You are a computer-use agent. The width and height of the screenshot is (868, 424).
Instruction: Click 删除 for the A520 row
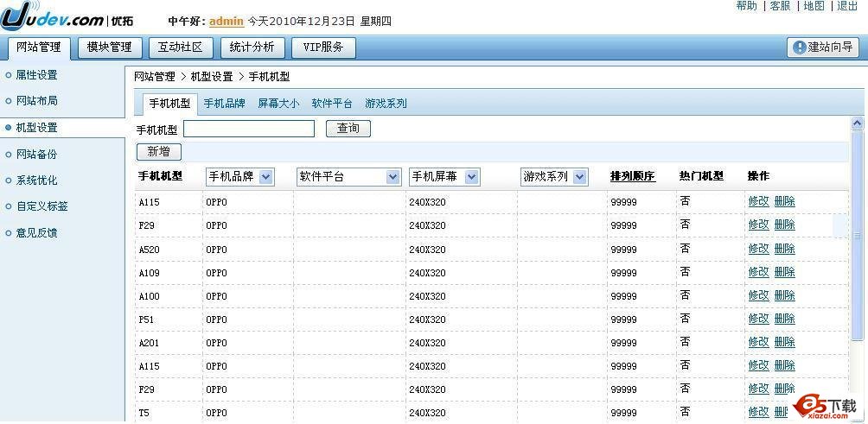point(784,249)
